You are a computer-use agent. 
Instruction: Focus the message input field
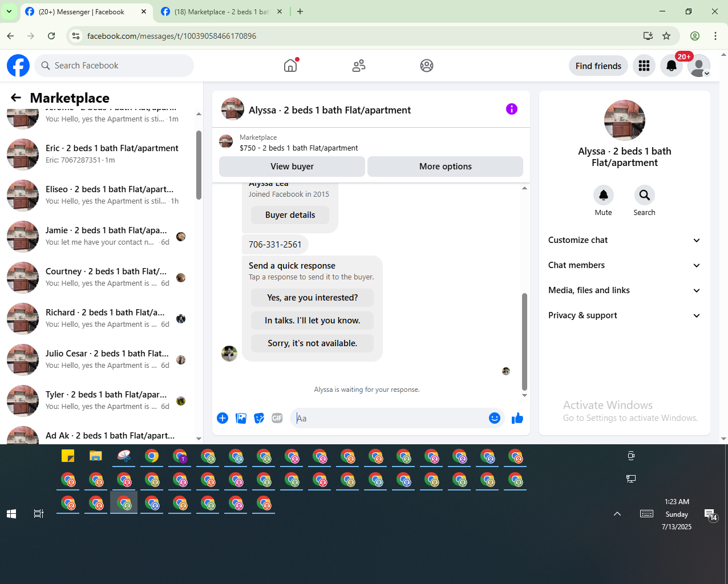click(389, 418)
